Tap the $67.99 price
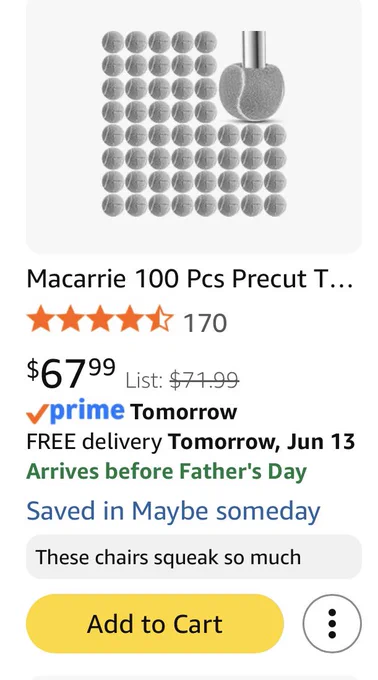Image resolution: width=378 pixels, height=680 pixels. 71,373
